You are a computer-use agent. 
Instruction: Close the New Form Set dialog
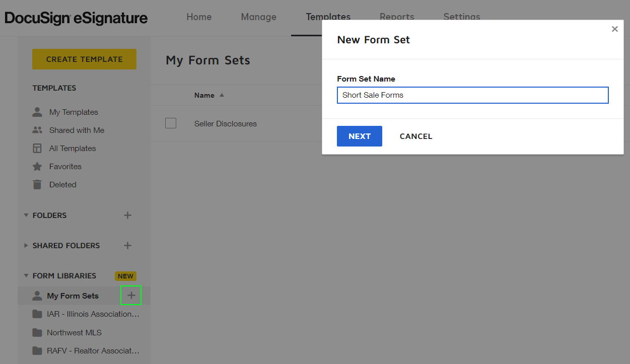pyautogui.click(x=614, y=29)
